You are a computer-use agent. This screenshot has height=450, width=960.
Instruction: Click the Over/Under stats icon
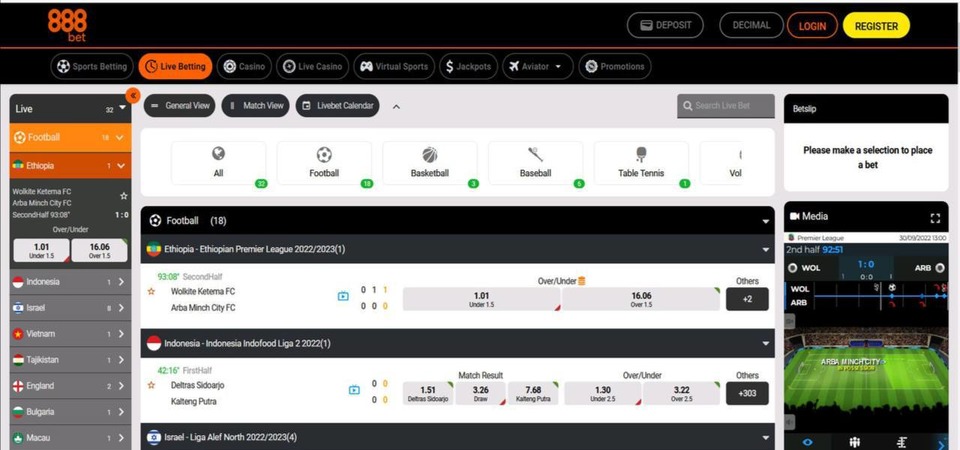[x=582, y=281]
